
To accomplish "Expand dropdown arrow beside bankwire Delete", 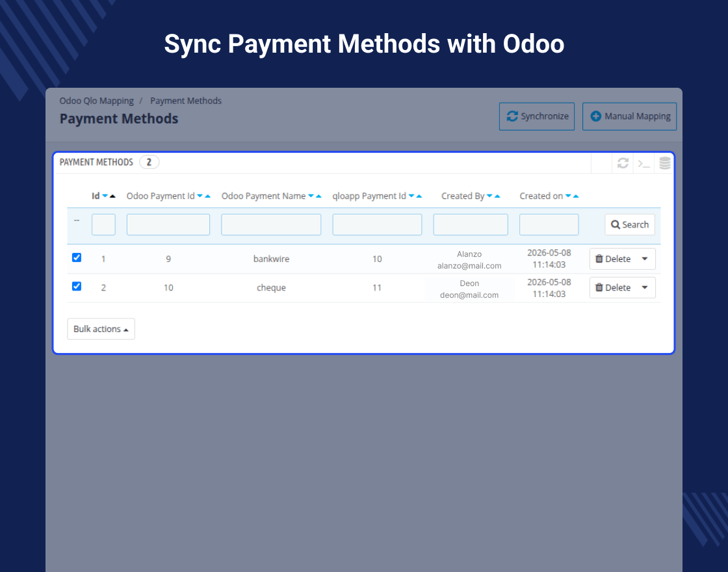I will [645, 259].
